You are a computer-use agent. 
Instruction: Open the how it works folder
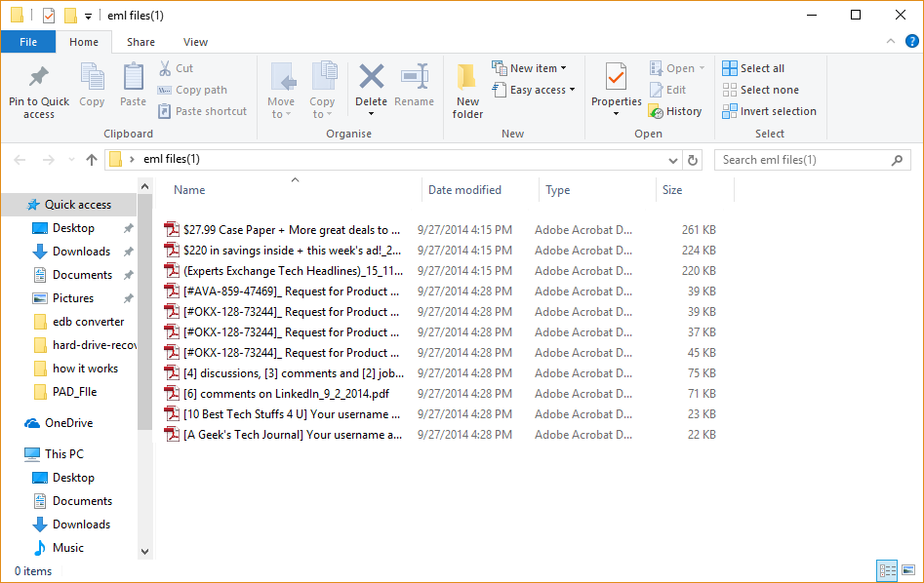pos(86,369)
